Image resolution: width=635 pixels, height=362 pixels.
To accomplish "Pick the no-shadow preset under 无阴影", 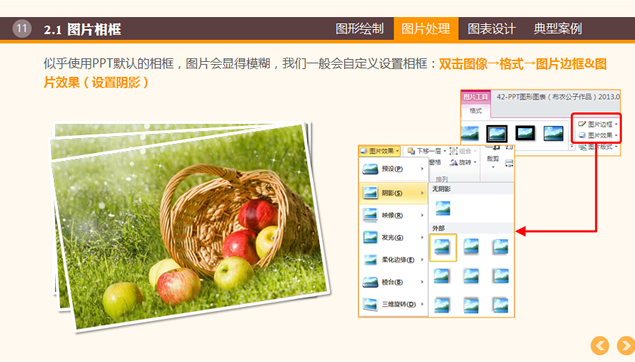I will tap(443, 208).
